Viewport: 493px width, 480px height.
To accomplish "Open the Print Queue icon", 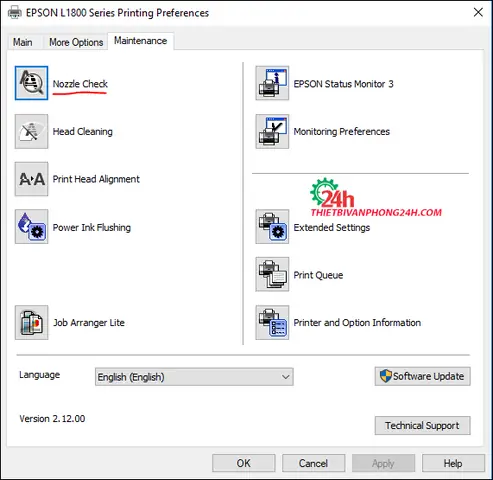I will pos(272,274).
